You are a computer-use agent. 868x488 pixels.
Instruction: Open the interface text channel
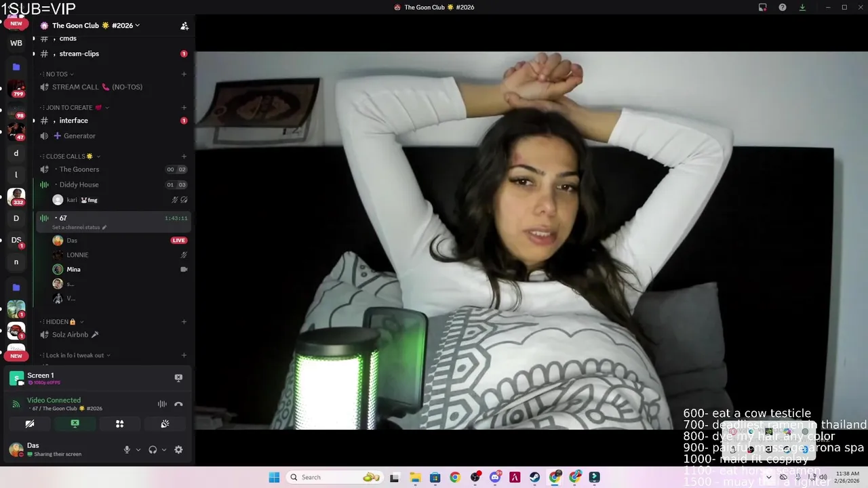click(73, 121)
